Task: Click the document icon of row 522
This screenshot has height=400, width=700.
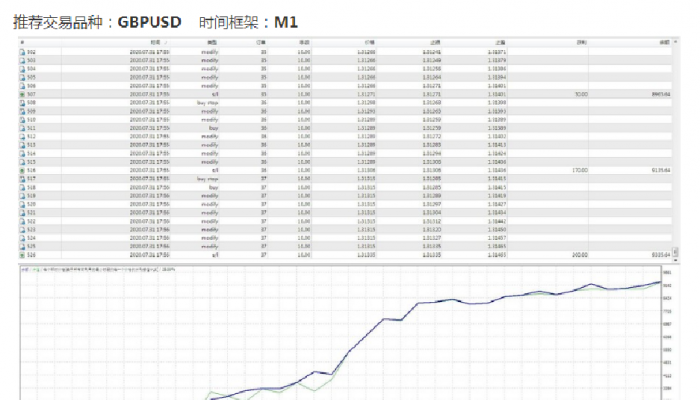Action: (x=22, y=221)
